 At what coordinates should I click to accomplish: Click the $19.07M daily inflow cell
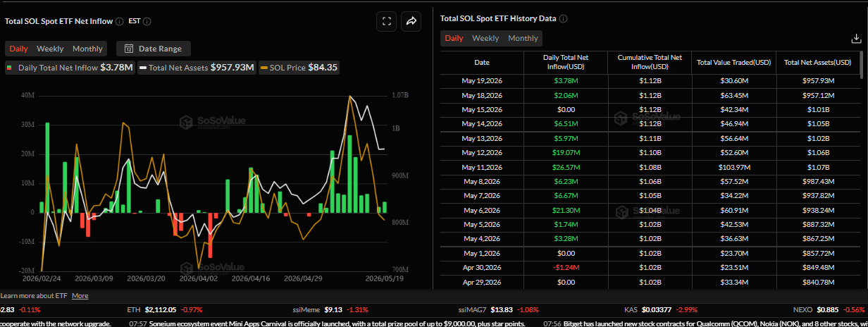(565, 152)
